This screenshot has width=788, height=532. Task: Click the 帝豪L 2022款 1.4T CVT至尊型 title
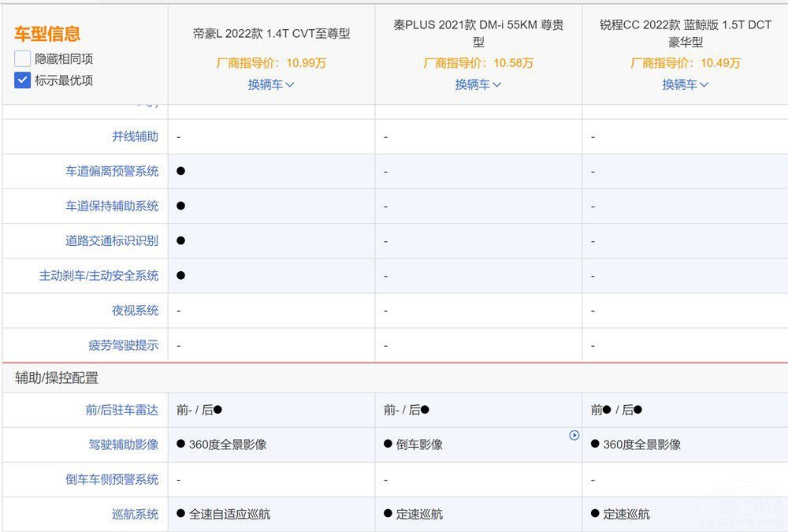pyautogui.click(x=271, y=34)
